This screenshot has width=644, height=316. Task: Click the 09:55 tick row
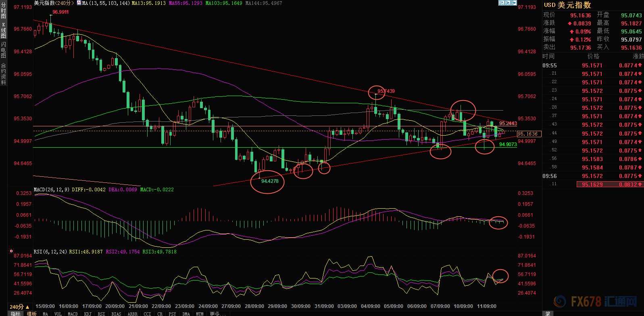click(x=593, y=65)
